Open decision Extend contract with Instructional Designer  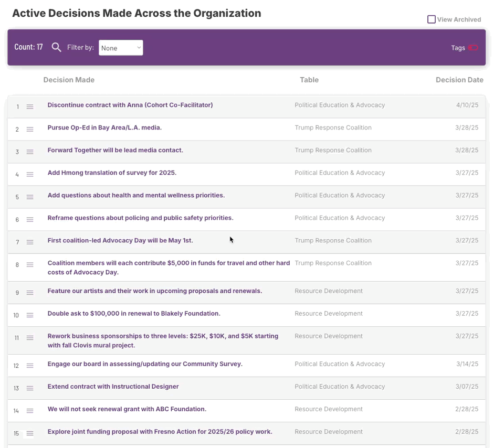coord(113,386)
